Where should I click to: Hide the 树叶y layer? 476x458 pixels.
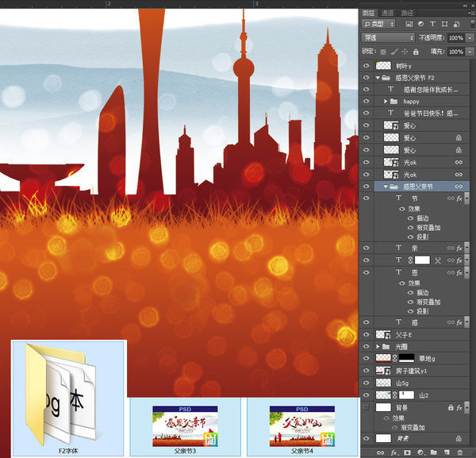tap(367, 66)
